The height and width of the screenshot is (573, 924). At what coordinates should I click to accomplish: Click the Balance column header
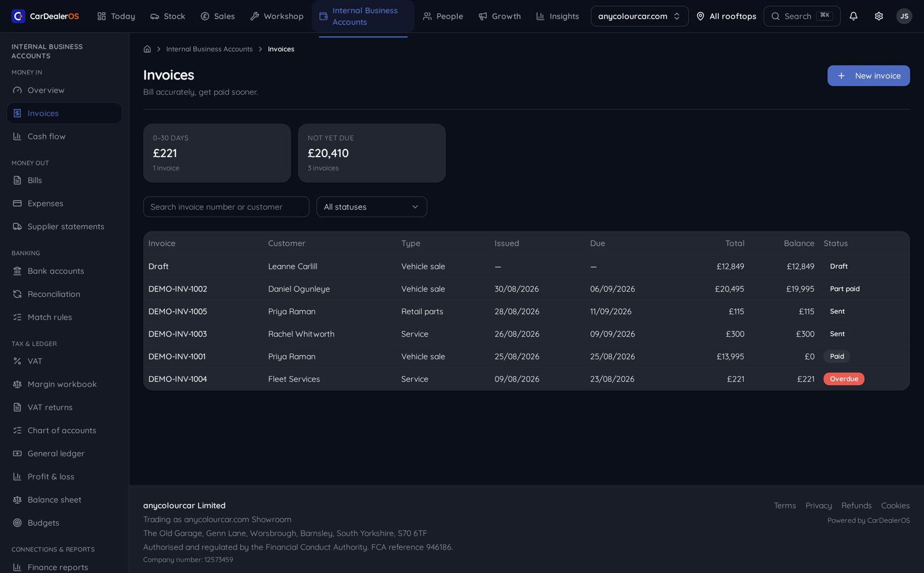pyautogui.click(x=799, y=243)
